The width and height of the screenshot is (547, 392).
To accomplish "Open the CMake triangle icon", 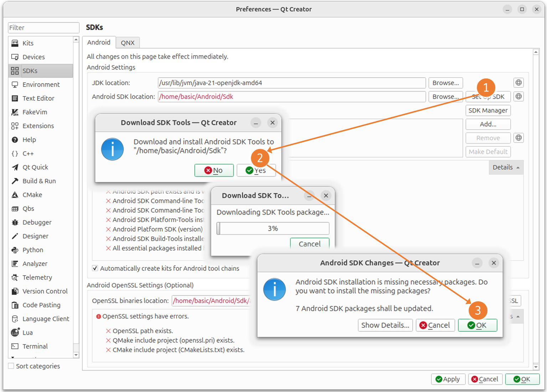I will [15, 195].
